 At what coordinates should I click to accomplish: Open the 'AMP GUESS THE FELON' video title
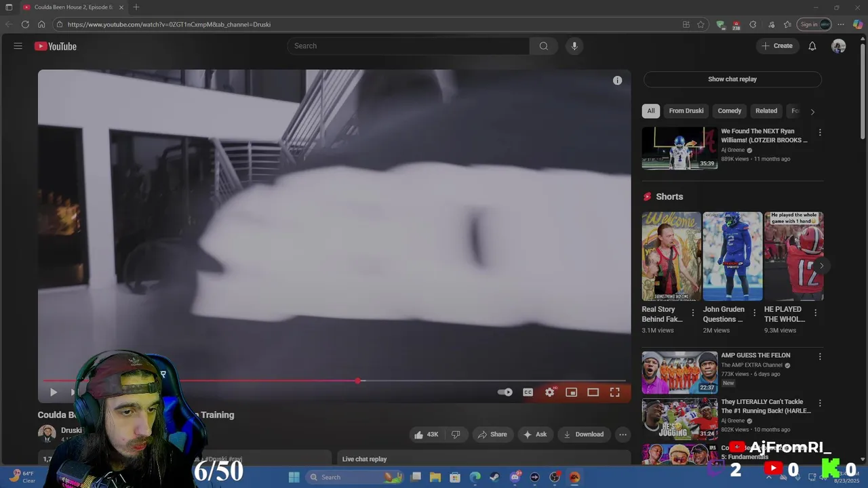pos(755,355)
